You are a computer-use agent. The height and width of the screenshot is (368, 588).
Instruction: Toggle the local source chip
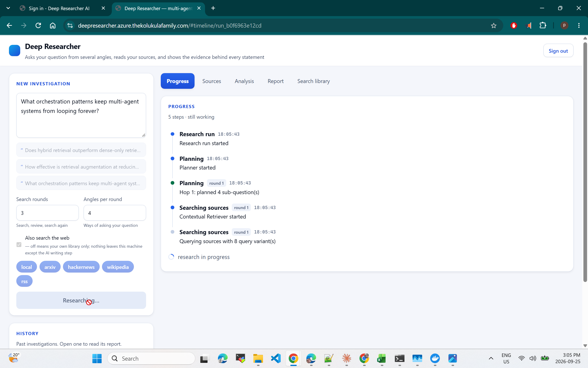pos(26,267)
